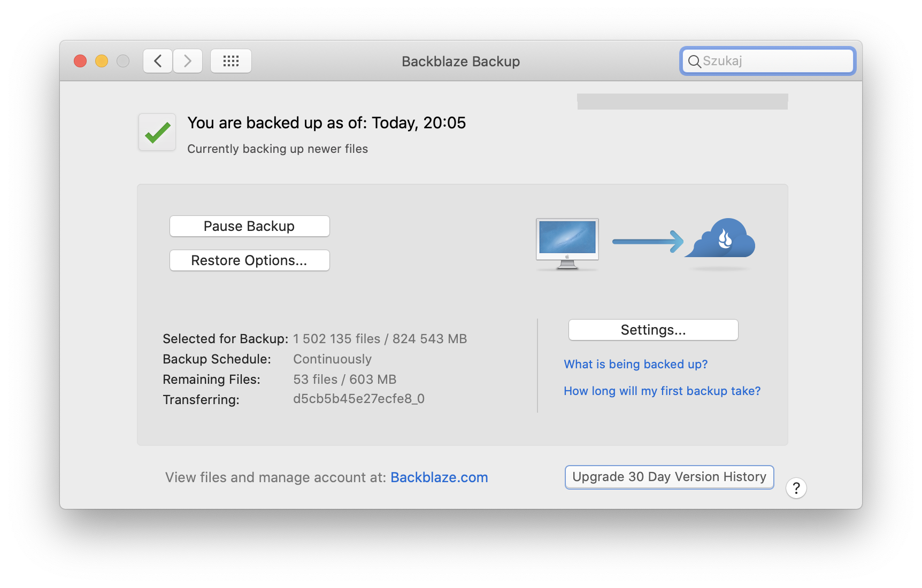Screen dimensions: 922x588
Task: Click the green backup success checkmark
Action: pos(157,132)
